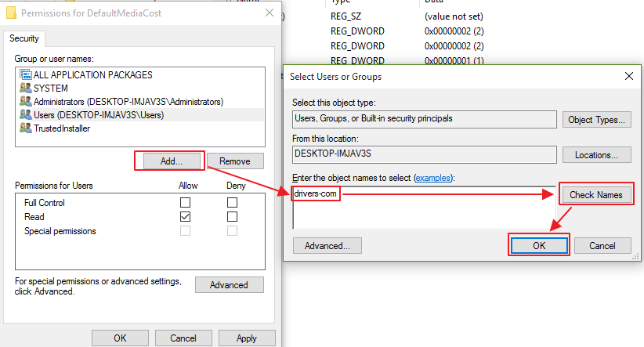The width and height of the screenshot is (644, 347).
Task: Open Advanced... user search
Action: (x=327, y=246)
